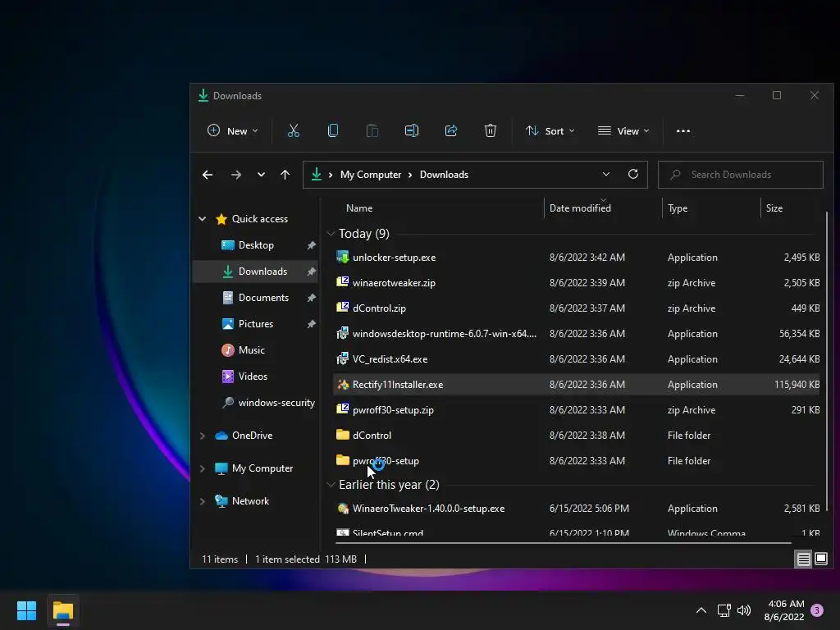Switch to large thumbnails view icon
840x630 pixels.
coord(820,559)
